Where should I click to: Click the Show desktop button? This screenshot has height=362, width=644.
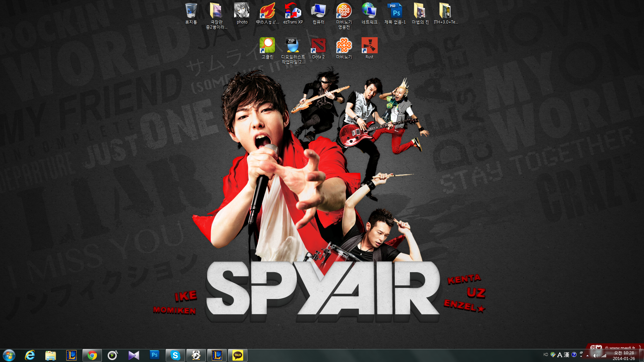point(641,355)
